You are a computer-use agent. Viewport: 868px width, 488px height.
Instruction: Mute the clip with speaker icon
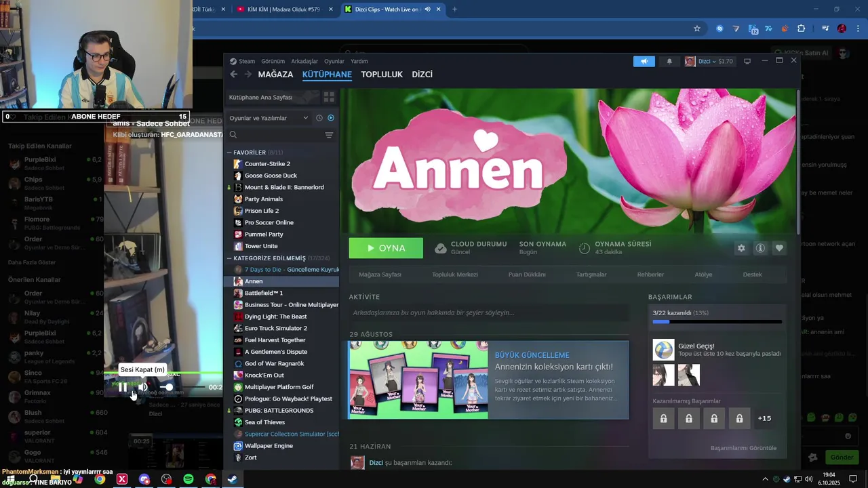coord(142,387)
